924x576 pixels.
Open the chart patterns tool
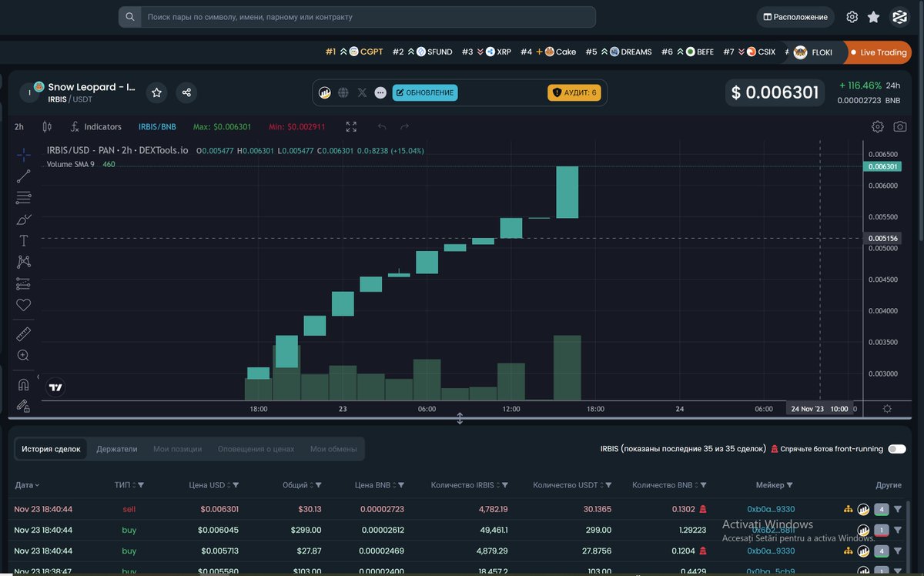click(x=23, y=263)
